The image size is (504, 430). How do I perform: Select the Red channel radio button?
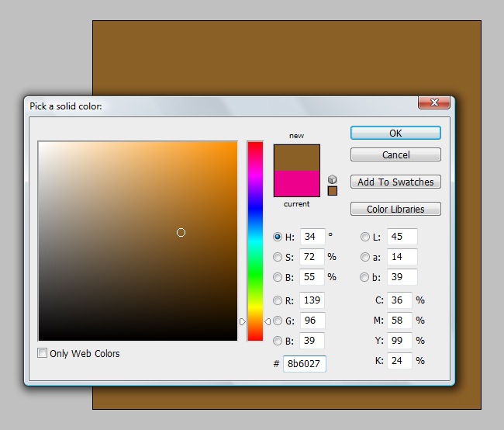point(278,300)
